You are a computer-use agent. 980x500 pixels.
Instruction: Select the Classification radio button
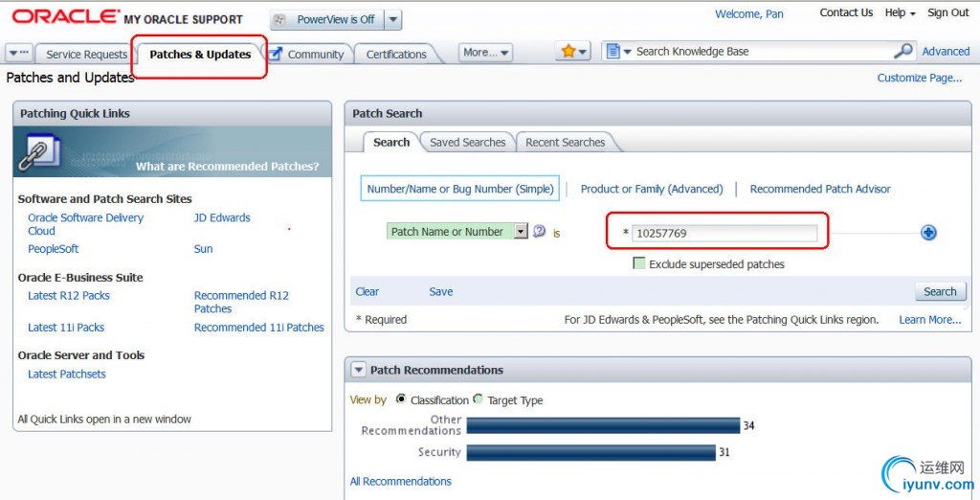(401, 398)
